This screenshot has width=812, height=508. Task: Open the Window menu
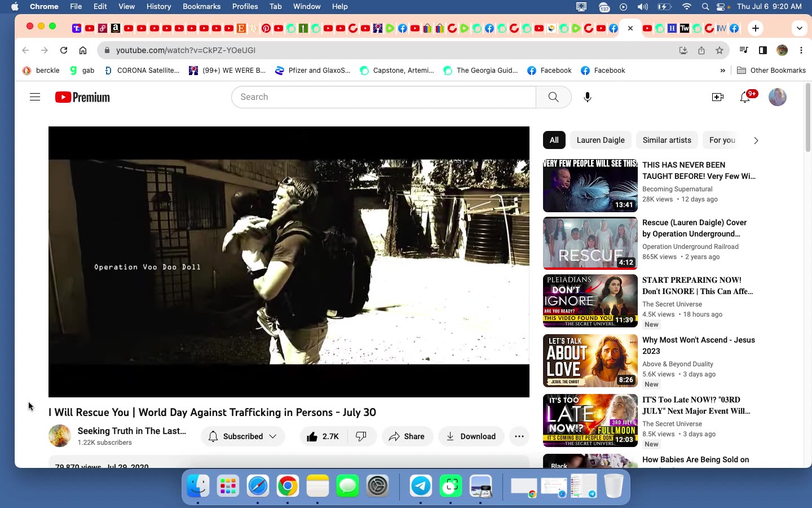tap(307, 7)
